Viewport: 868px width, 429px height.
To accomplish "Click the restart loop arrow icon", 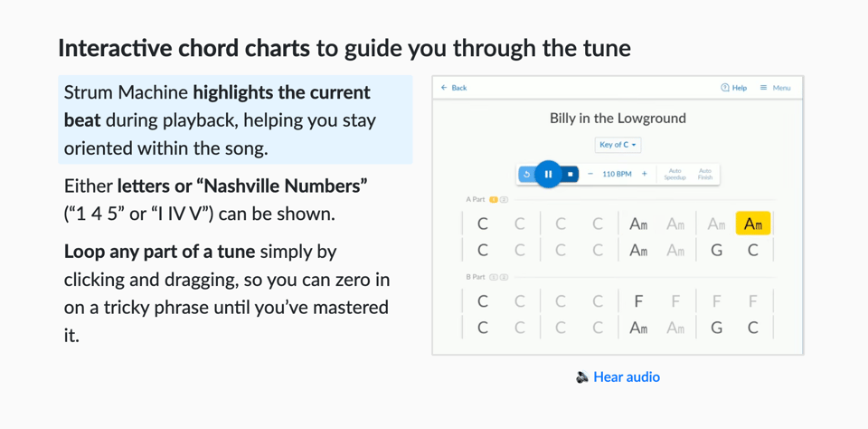I will point(527,174).
